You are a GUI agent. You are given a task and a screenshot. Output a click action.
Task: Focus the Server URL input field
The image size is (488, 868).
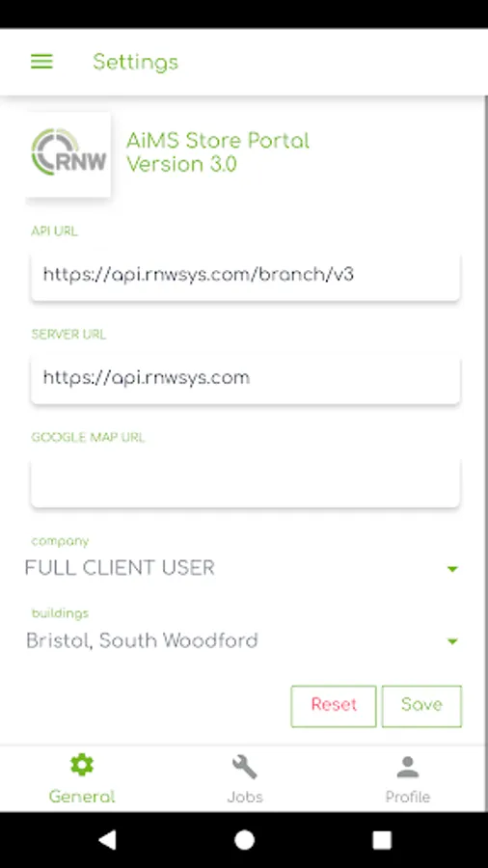(245, 379)
